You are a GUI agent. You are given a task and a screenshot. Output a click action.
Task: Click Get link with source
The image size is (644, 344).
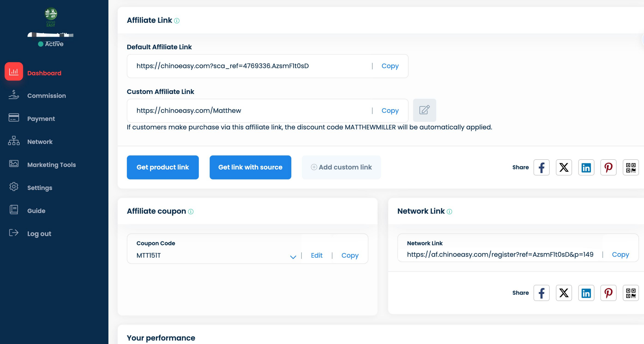click(x=250, y=167)
